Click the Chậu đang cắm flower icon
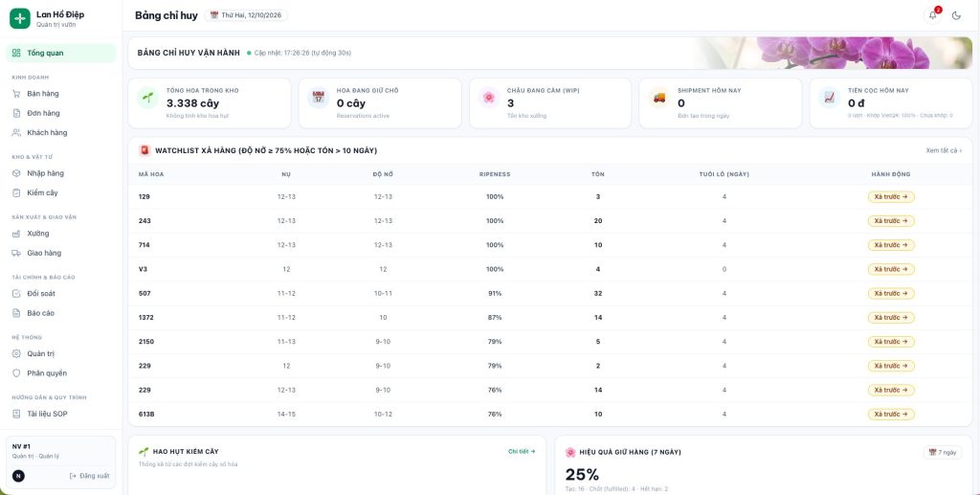980x495 pixels. point(489,98)
